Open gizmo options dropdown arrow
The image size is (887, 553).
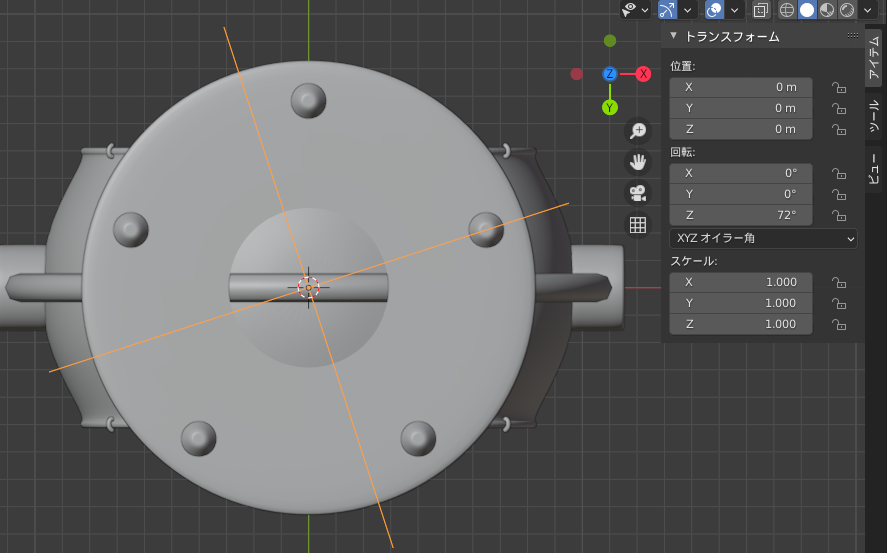(687, 10)
